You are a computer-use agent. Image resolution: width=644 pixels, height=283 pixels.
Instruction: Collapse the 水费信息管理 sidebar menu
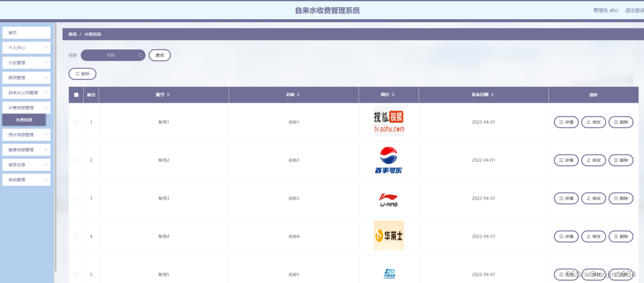point(26,108)
